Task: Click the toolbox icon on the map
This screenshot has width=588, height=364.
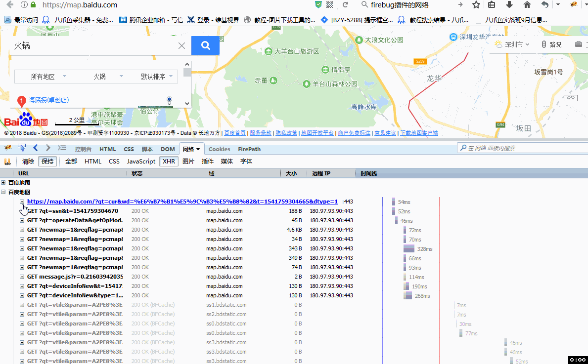Action: [x=578, y=44]
